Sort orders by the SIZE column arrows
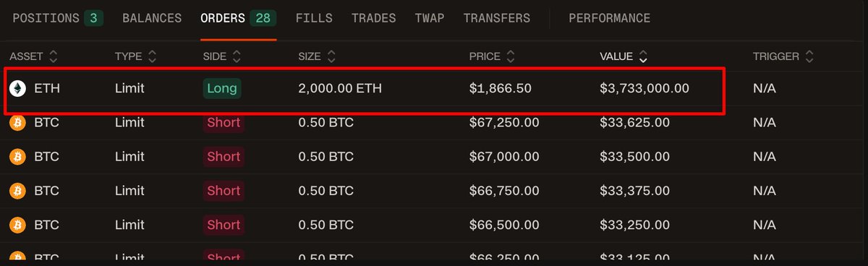This screenshot has height=266, width=868. point(331,56)
